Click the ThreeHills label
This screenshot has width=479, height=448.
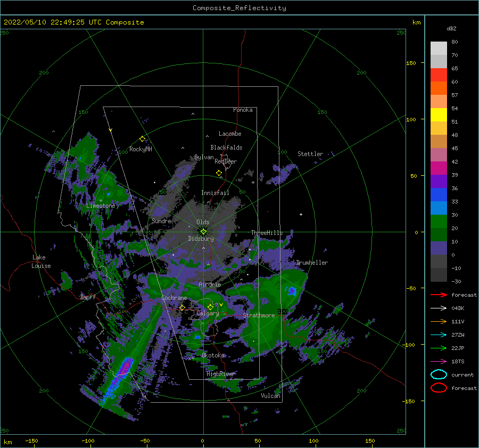[267, 233]
